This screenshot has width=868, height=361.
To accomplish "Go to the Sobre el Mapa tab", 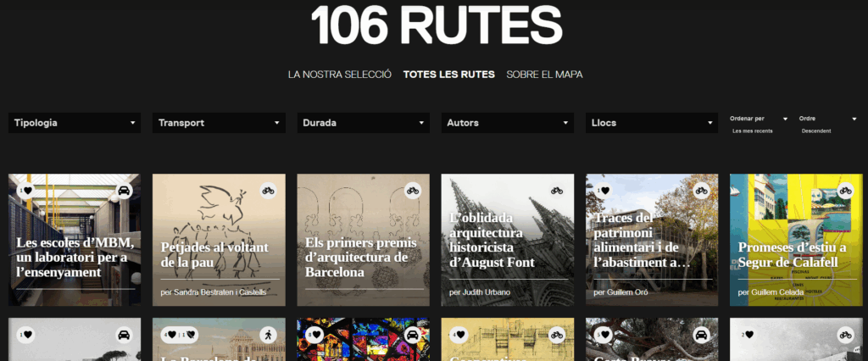I will click(x=544, y=75).
